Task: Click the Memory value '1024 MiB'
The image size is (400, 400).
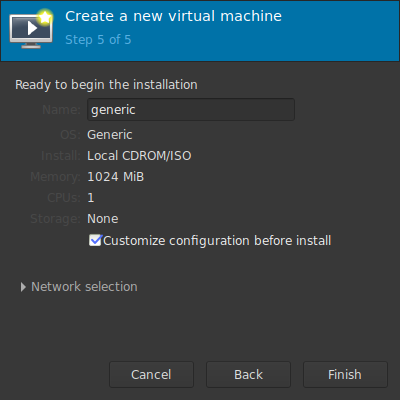Action: pyautogui.click(x=116, y=177)
